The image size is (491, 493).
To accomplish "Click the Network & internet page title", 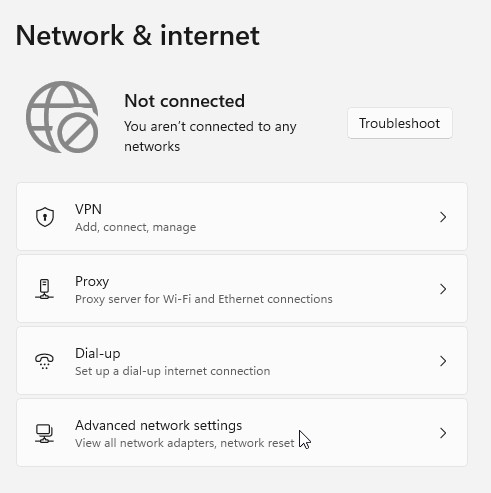I will pos(138,36).
